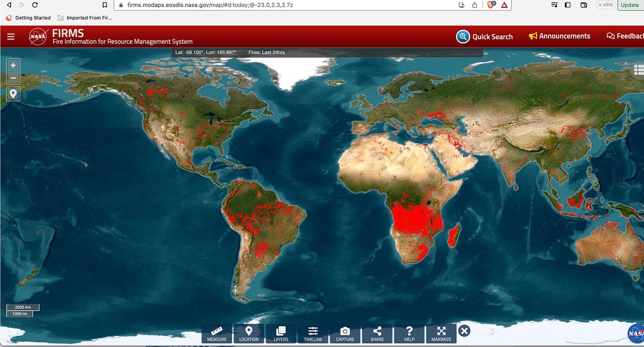Open the Announcements link
644x347 pixels.
[560, 36]
